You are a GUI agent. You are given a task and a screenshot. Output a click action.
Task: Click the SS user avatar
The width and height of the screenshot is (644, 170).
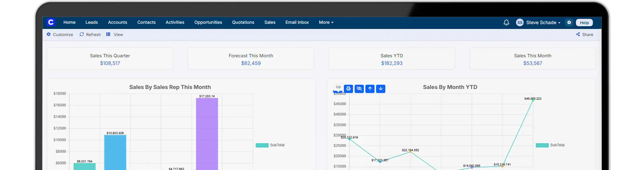520,23
